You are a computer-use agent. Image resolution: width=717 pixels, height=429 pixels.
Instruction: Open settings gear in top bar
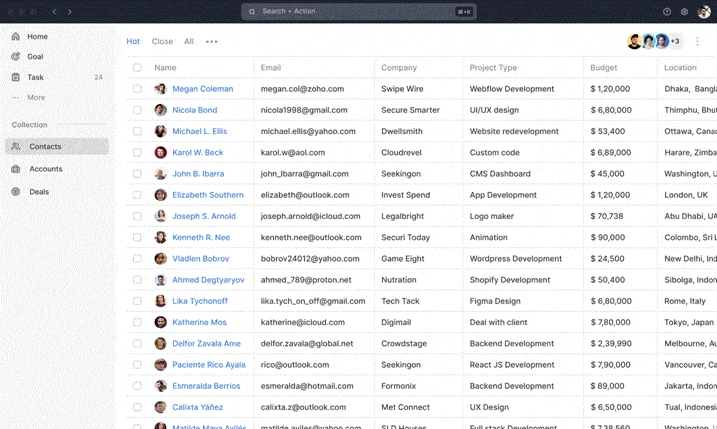click(x=685, y=12)
